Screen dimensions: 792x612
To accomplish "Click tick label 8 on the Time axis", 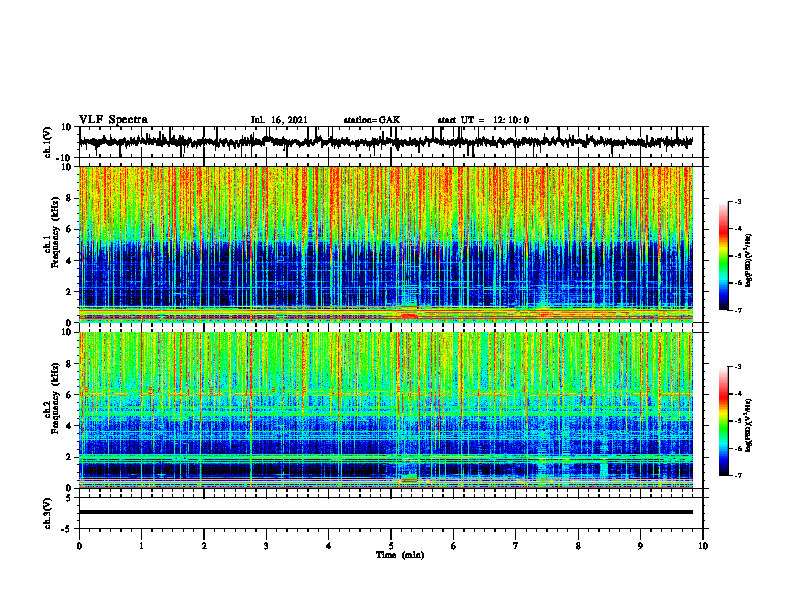I will coord(578,546).
